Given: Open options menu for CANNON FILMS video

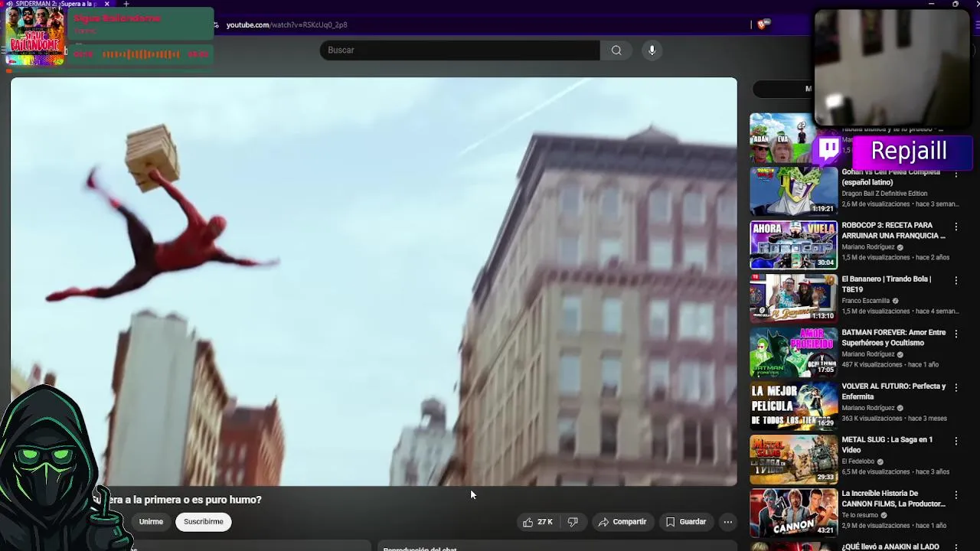Looking at the screenshot, I should [x=956, y=495].
